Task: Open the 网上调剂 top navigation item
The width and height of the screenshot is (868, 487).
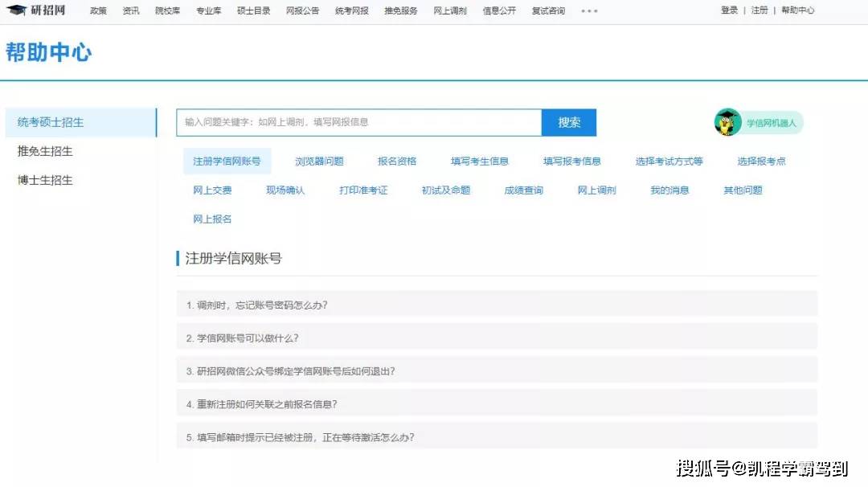Action: (450, 11)
